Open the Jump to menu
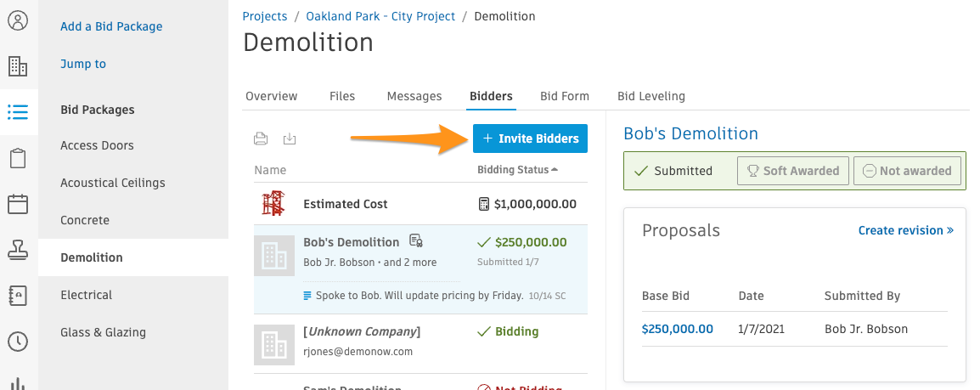The image size is (980, 390). [x=83, y=64]
